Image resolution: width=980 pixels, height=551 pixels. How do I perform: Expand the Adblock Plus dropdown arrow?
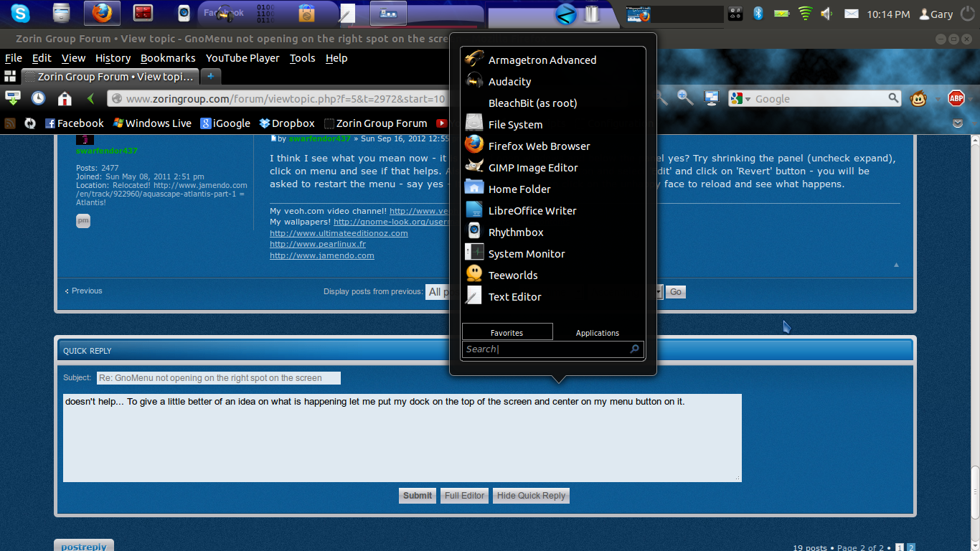click(x=970, y=99)
